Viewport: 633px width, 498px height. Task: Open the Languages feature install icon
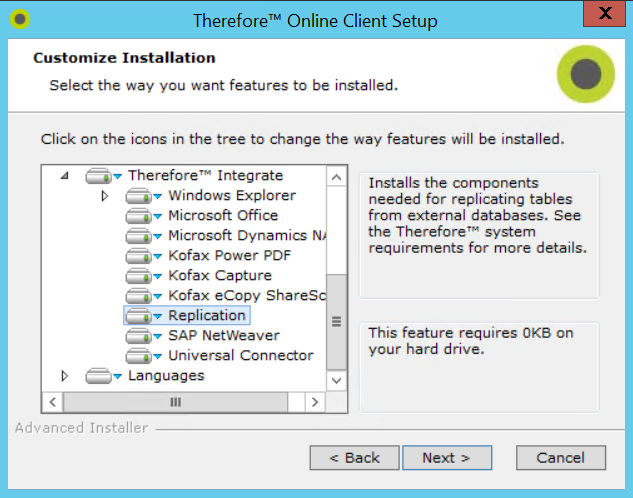pos(102,376)
